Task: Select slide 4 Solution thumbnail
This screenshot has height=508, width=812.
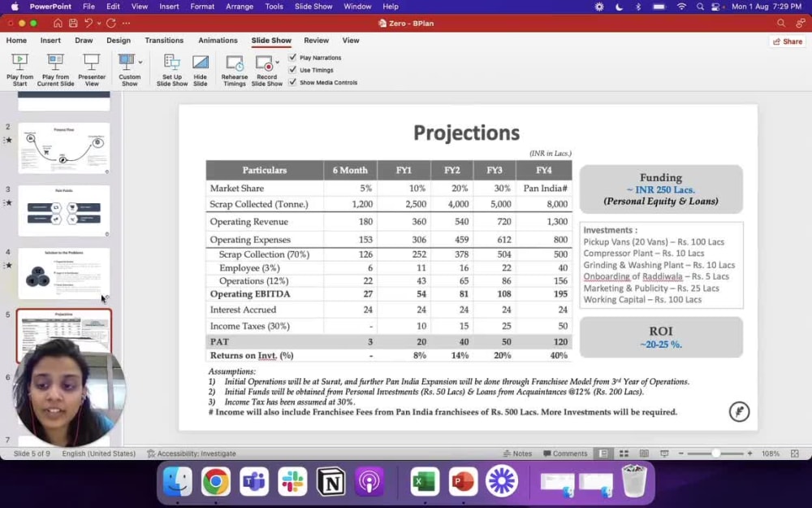Action: coord(63,273)
